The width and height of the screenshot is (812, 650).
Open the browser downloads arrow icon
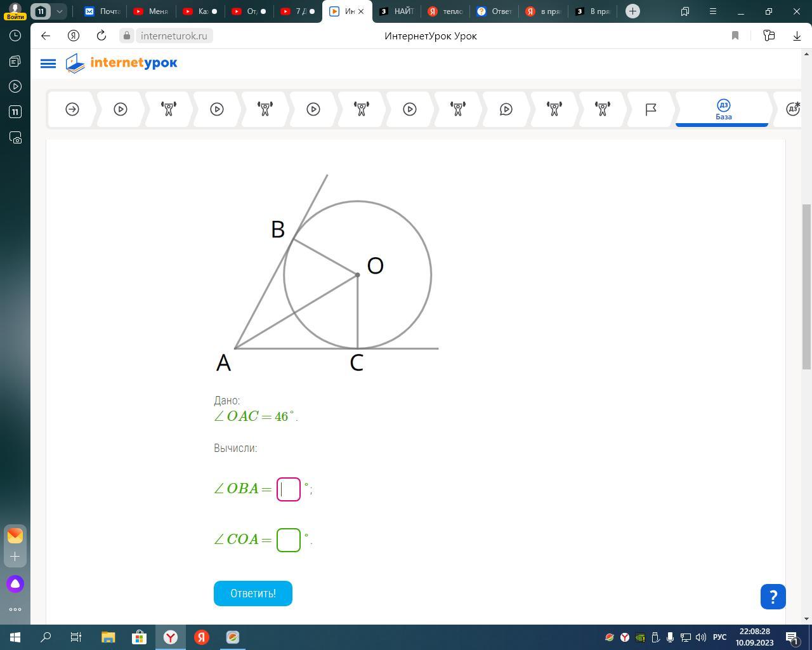click(x=797, y=36)
